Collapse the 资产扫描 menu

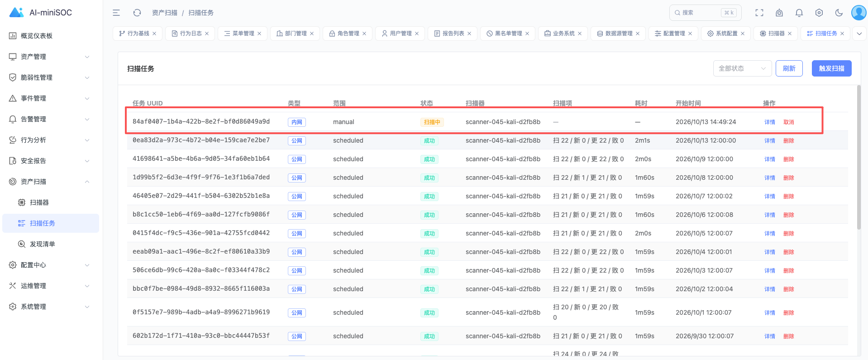[51, 182]
